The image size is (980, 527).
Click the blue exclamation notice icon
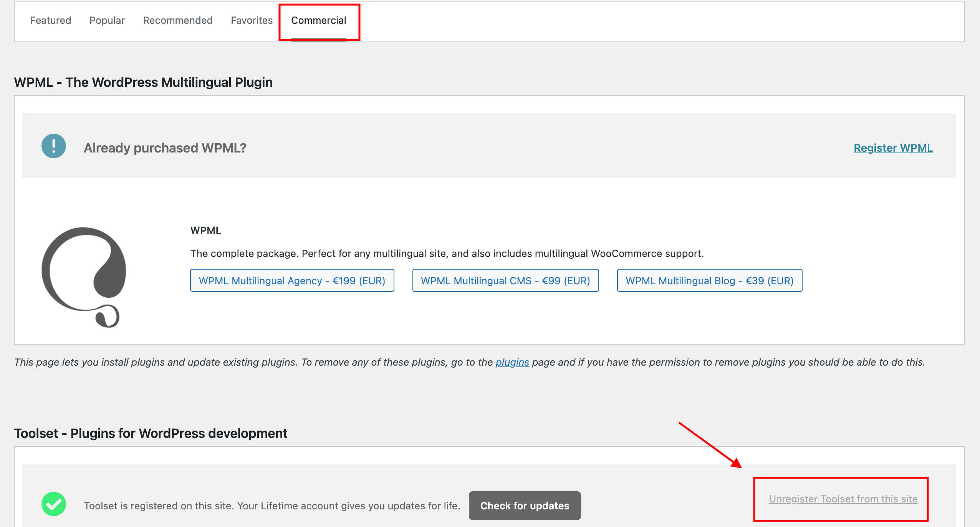(x=54, y=146)
